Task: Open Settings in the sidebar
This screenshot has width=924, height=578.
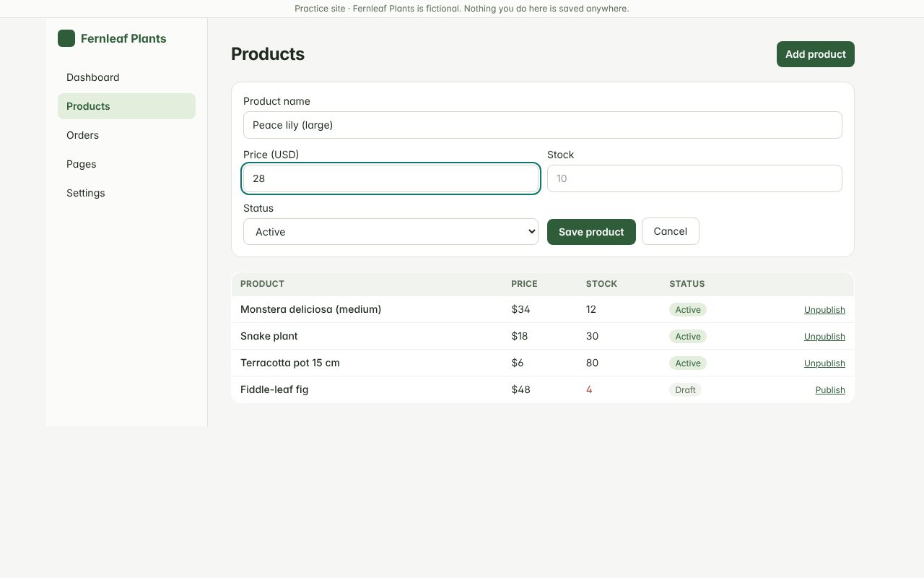Action: click(x=126, y=193)
